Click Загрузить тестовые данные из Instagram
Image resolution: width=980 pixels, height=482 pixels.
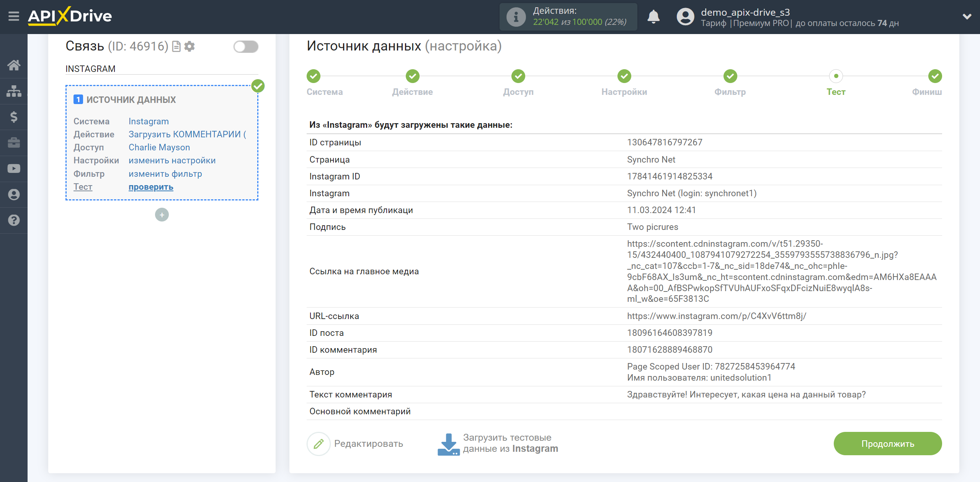point(510,443)
